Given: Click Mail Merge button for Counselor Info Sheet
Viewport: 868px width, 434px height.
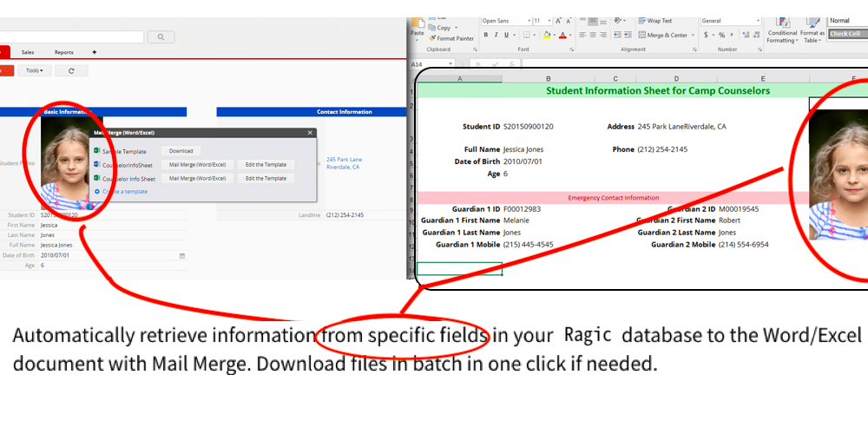Looking at the screenshot, I should click(x=198, y=178).
